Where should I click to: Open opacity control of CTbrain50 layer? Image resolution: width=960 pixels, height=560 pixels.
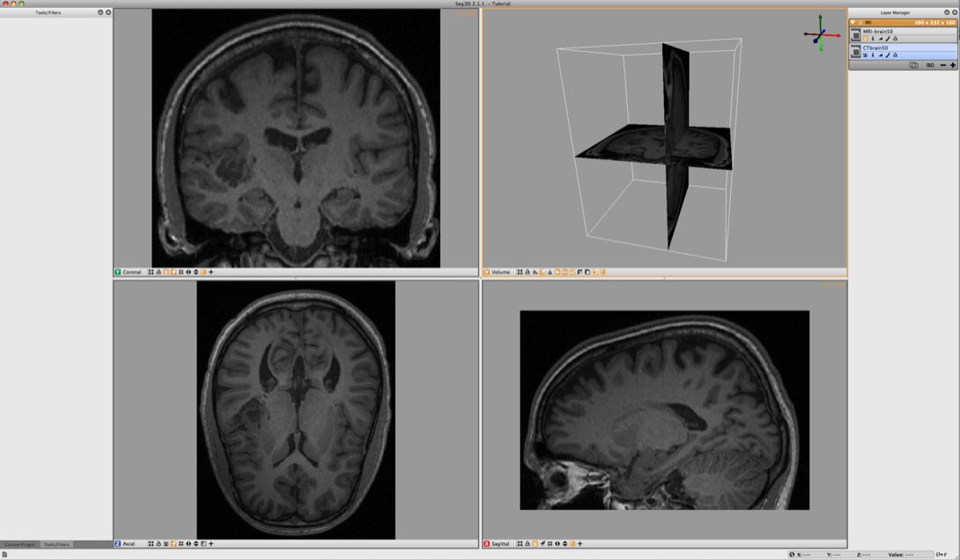click(x=881, y=55)
